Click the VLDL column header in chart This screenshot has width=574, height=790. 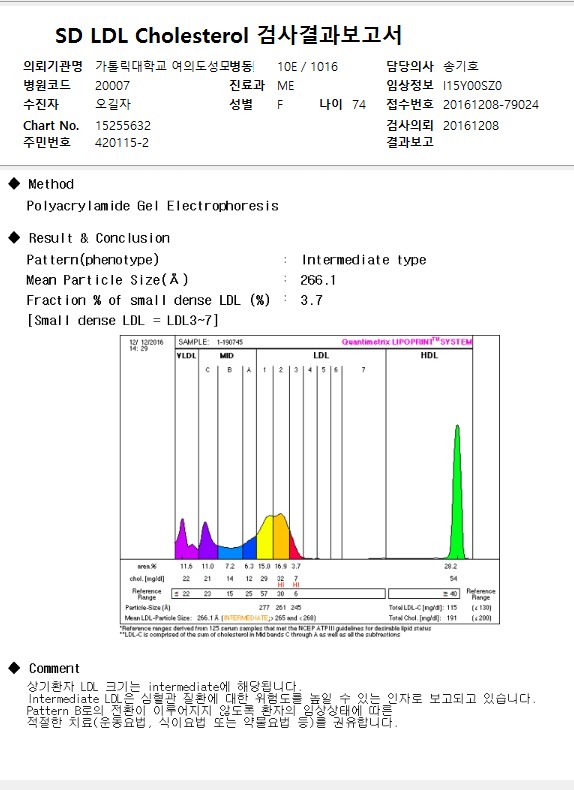coord(186,356)
